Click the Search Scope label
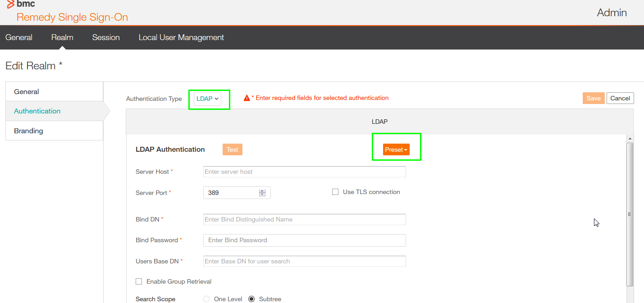The width and height of the screenshot is (644, 303). tap(155, 299)
